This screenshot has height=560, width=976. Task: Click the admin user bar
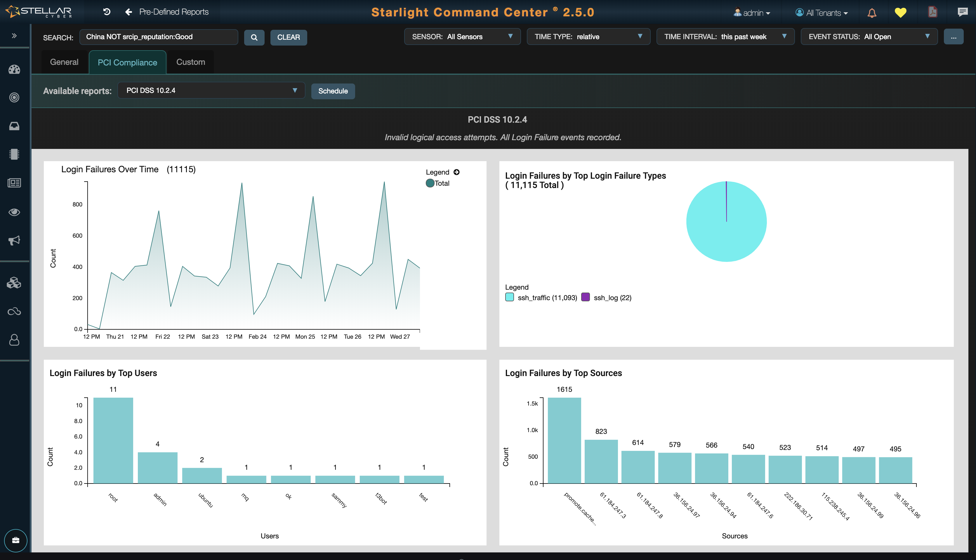click(157, 468)
